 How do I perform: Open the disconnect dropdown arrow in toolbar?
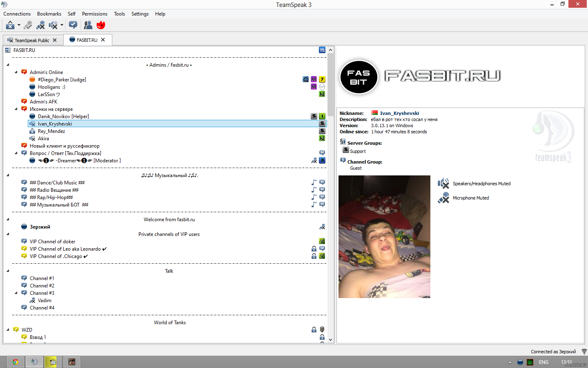tap(19, 25)
